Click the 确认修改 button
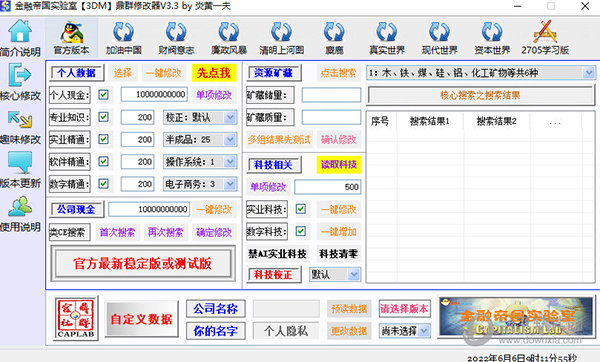 [338, 139]
